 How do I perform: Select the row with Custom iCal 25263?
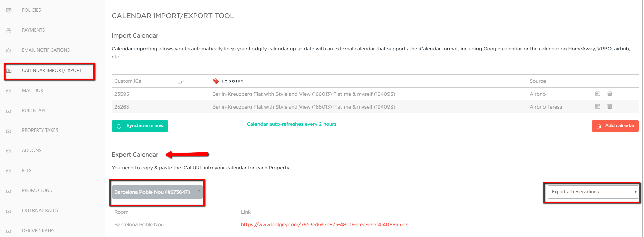pos(375,107)
